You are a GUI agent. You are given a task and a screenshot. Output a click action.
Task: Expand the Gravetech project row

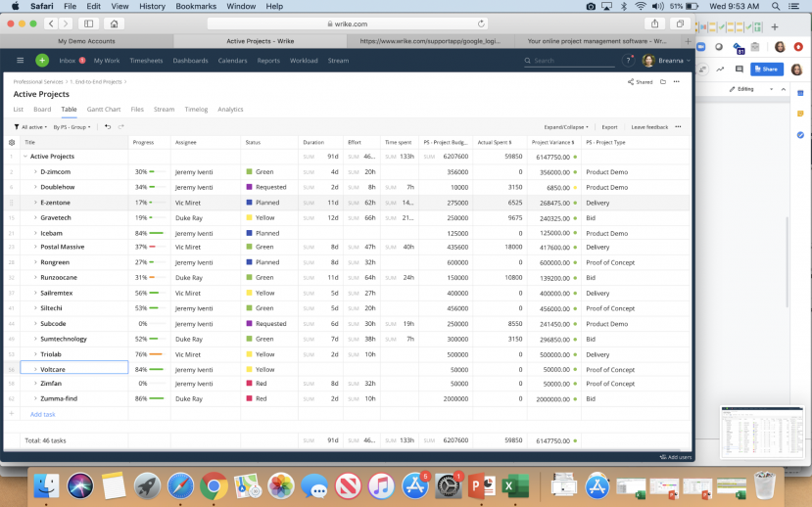click(35, 218)
